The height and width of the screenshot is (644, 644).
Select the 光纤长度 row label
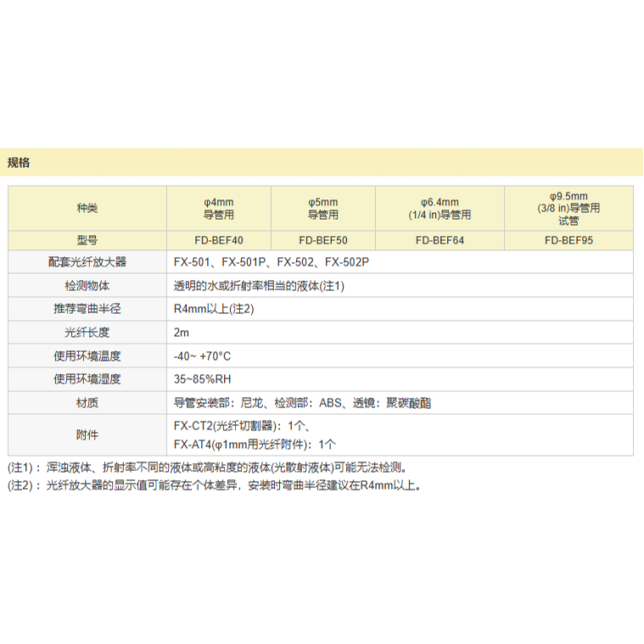[x=87, y=333]
